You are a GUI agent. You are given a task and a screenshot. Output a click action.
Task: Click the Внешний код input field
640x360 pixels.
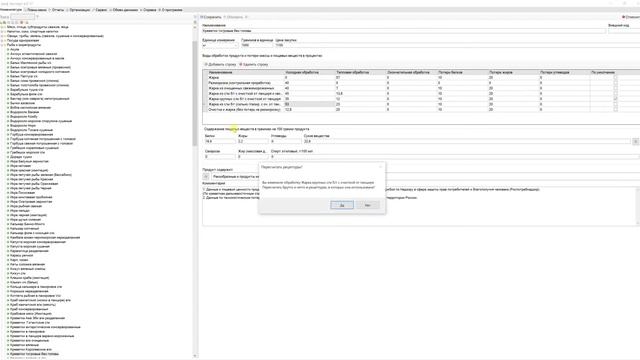[x=624, y=31]
